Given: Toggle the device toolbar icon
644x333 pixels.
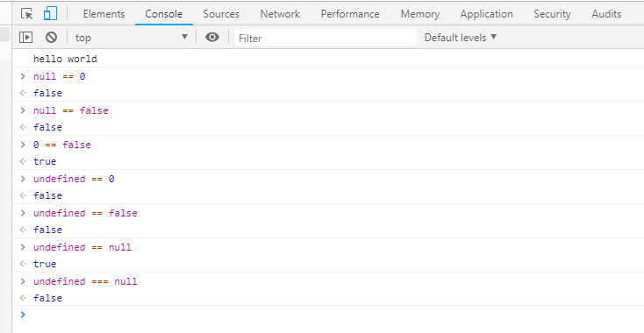Looking at the screenshot, I should 50,14.
